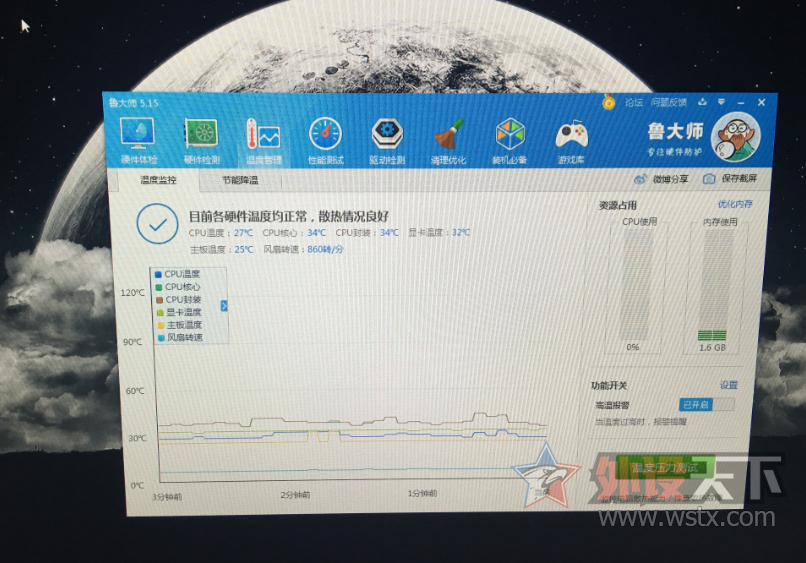Click the CPU使用 usage bar

coord(637,284)
